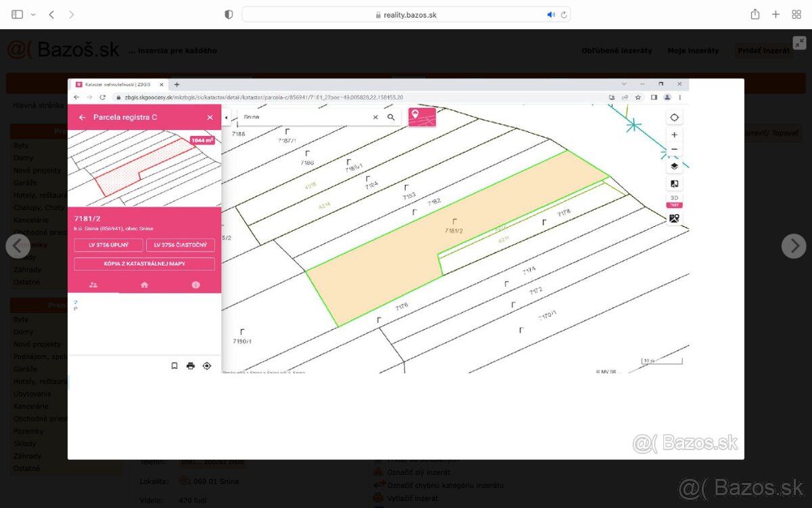Expand the Chrome tab search chevron
812x508 pixels.
pyautogui.click(x=624, y=84)
